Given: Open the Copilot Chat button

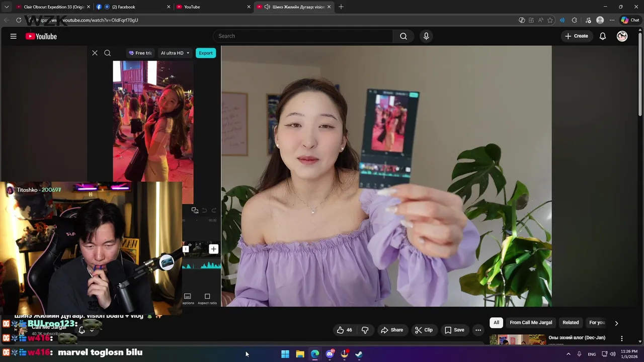Looking at the screenshot, I should coord(630,20).
